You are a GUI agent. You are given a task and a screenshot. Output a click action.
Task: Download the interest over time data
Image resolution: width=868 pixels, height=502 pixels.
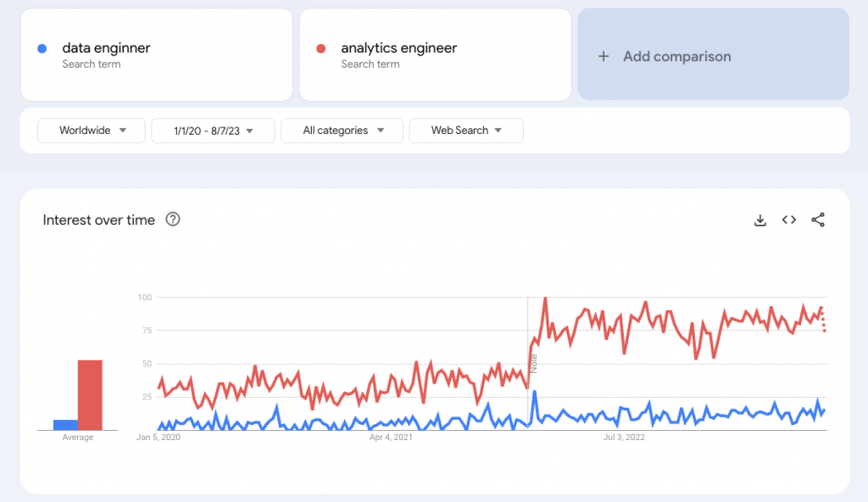pos(760,220)
